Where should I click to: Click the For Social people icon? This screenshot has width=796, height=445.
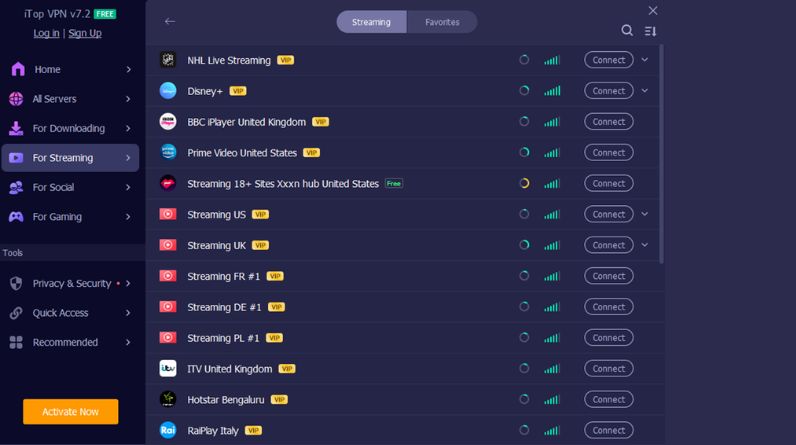[16, 187]
